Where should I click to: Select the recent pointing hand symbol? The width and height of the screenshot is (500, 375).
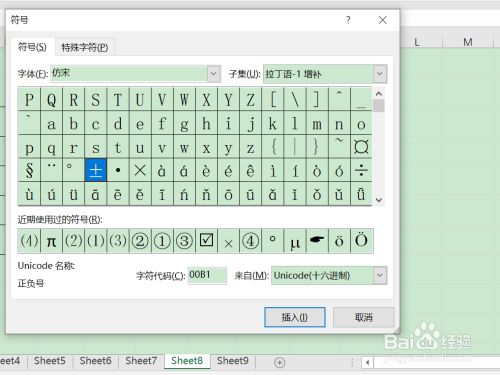click(317, 241)
